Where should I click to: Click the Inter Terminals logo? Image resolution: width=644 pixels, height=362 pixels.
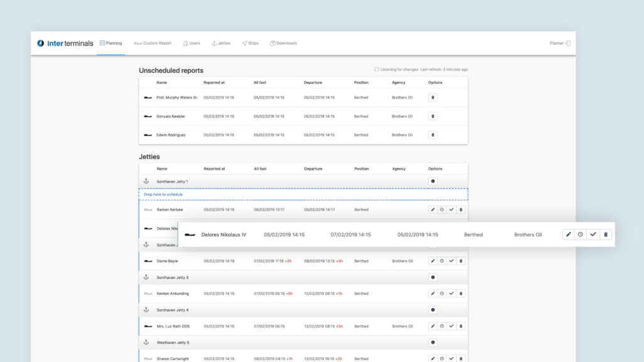(65, 43)
